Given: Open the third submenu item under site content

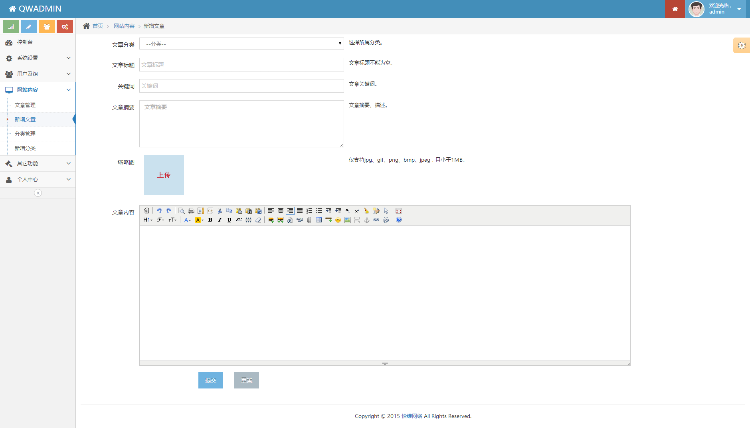Looking at the screenshot, I should click(25, 134).
